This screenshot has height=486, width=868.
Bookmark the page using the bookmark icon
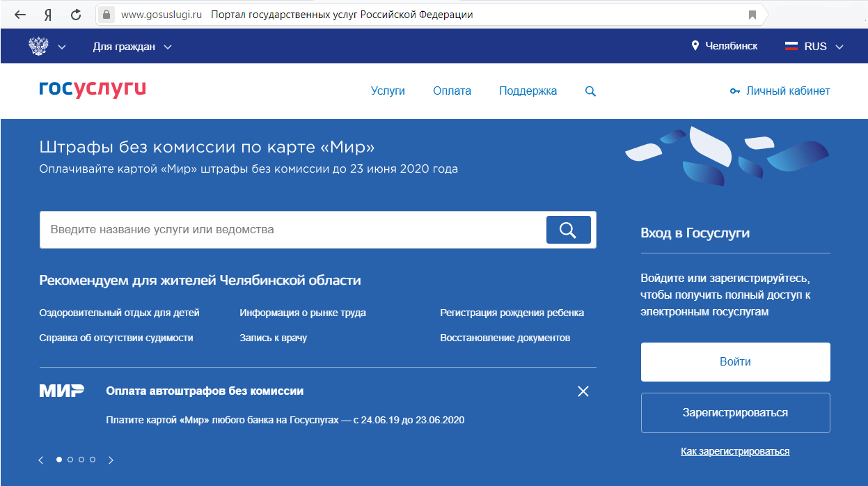752,15
